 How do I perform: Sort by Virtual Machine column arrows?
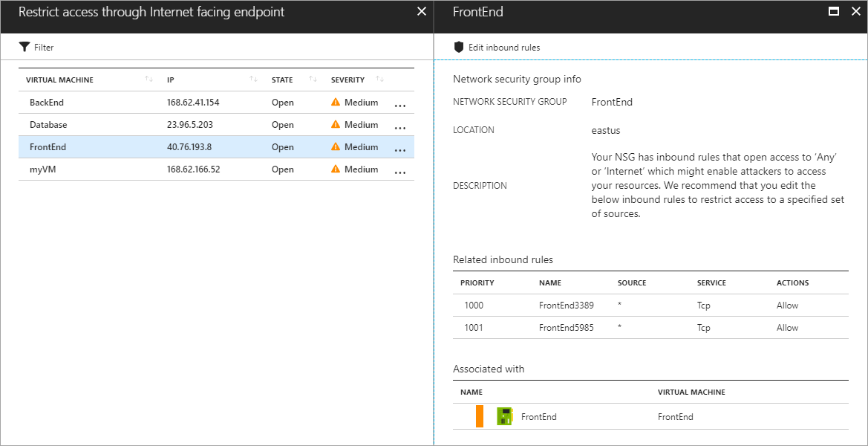point(149,80)
